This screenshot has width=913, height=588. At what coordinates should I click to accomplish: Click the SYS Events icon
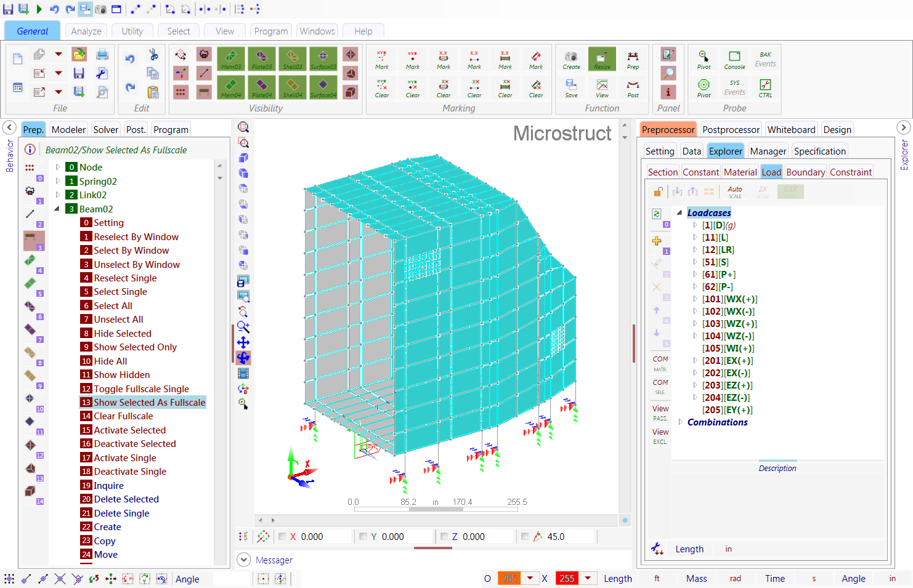(x=734, y=87)
